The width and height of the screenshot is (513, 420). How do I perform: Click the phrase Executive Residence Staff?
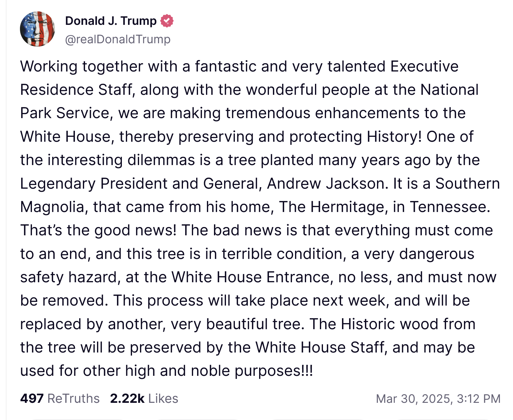tap(424, 67)
